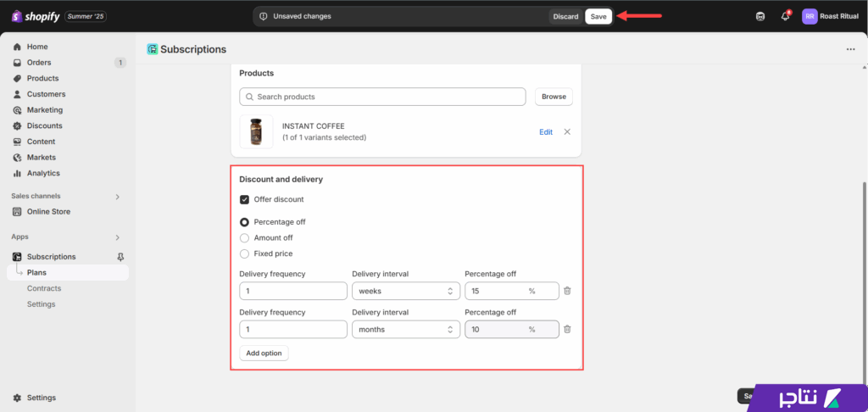
Task: Click the '(1 of 1 variants selected)' text
Action: point(325,137)
